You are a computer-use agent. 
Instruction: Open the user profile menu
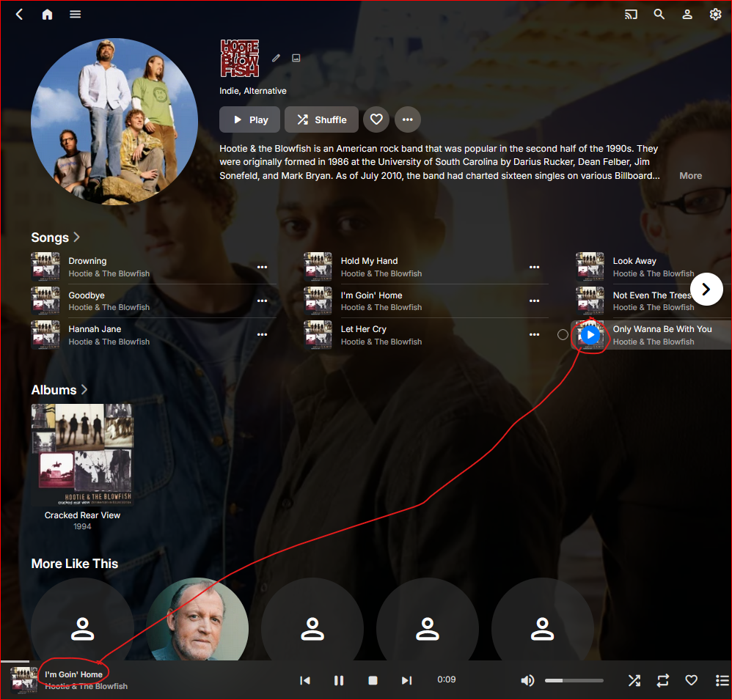point(687,15)
